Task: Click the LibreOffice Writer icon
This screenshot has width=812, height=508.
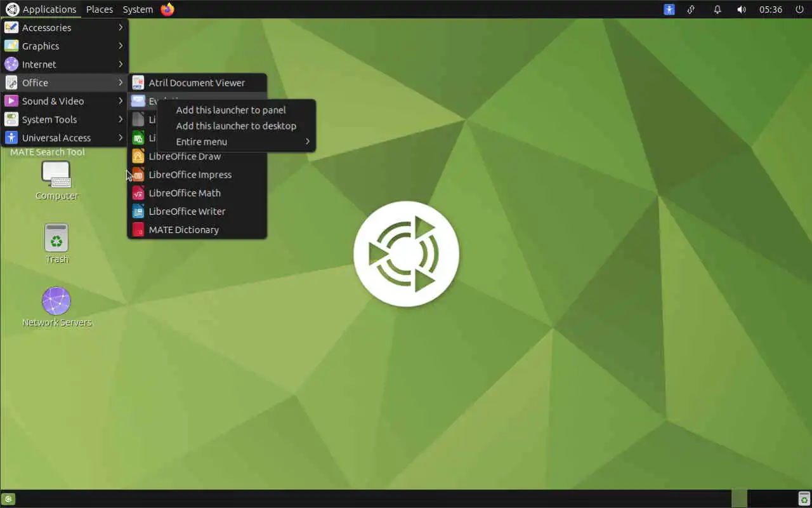Action: coord(138,211)
